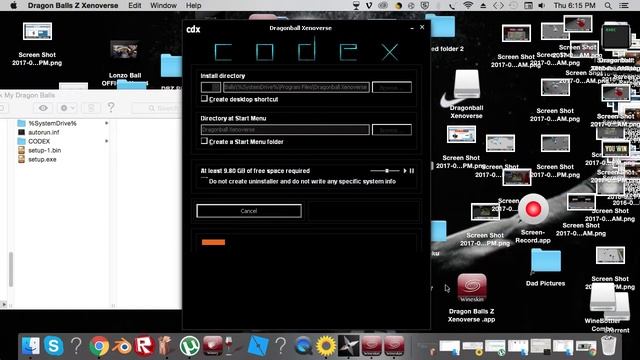Select setup.exe in Finder window
The height and width of the screenshot is (360, 640).
(x=42, y=159)
